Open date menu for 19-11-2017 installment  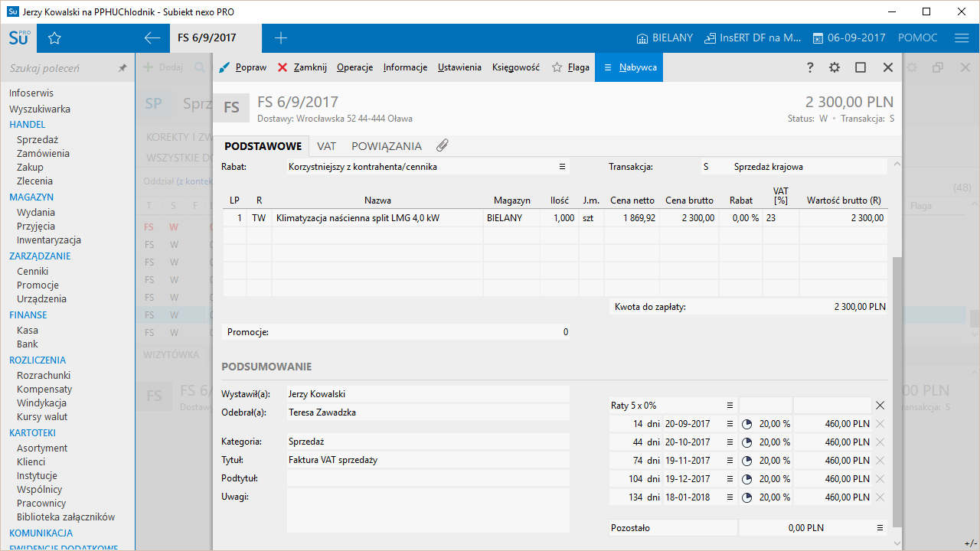[730, 461]
